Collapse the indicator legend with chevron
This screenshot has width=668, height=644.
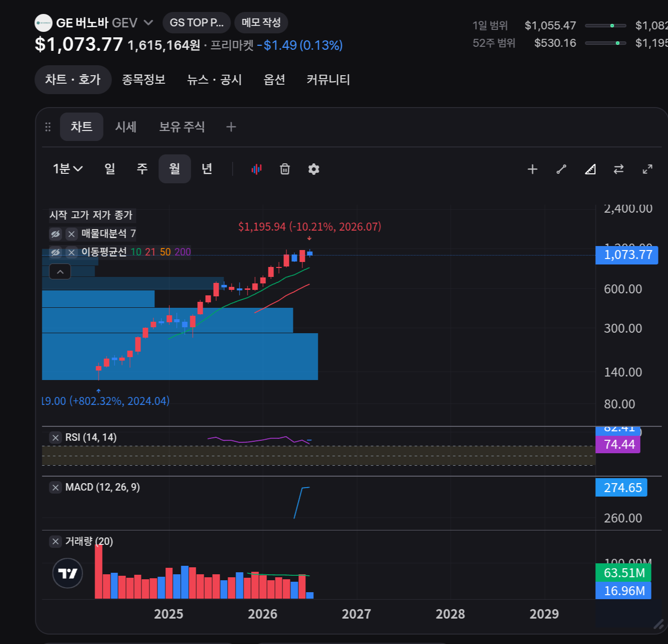tap(60, 271)
